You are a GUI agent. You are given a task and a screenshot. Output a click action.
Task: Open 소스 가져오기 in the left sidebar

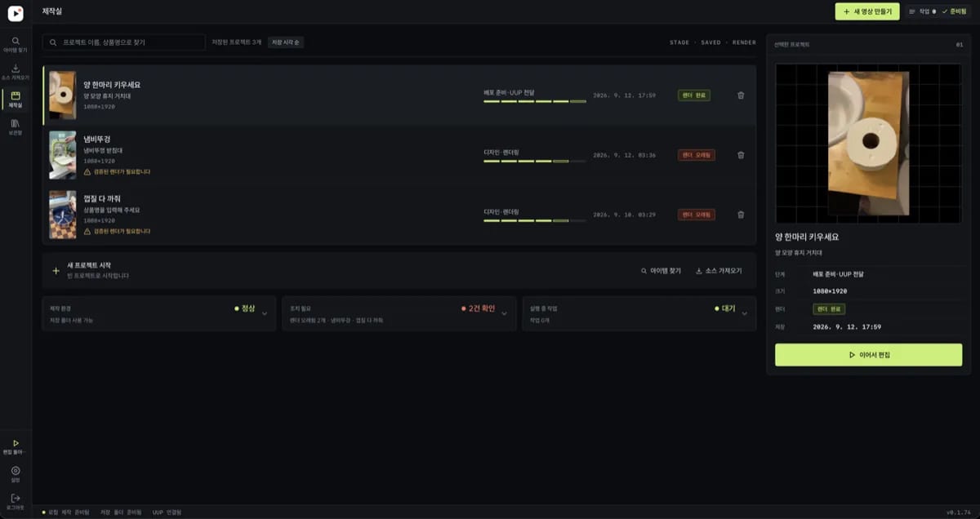pos(16,72)
